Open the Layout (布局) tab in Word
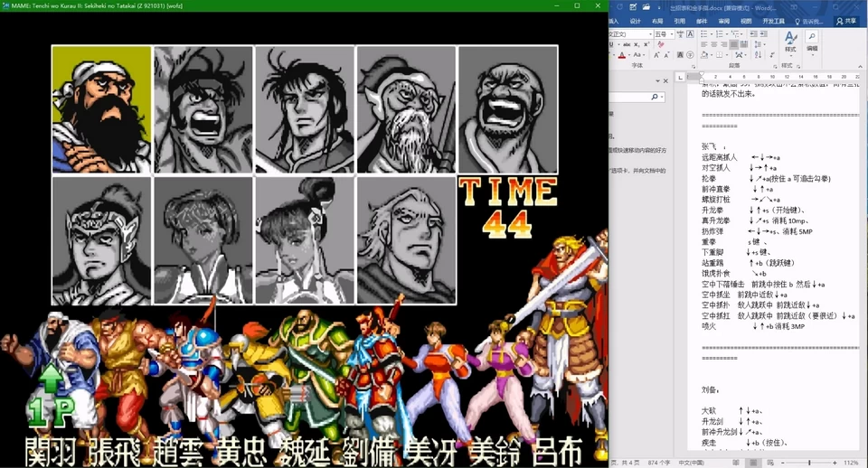The width and height of the screenshot is (868, 468). coord(657,21)
